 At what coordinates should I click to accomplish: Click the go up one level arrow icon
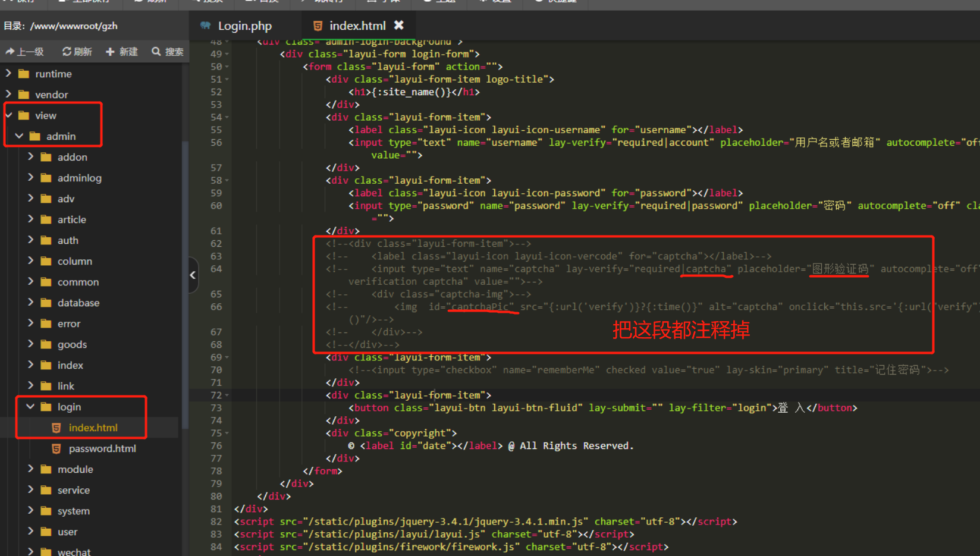(10, 52)
